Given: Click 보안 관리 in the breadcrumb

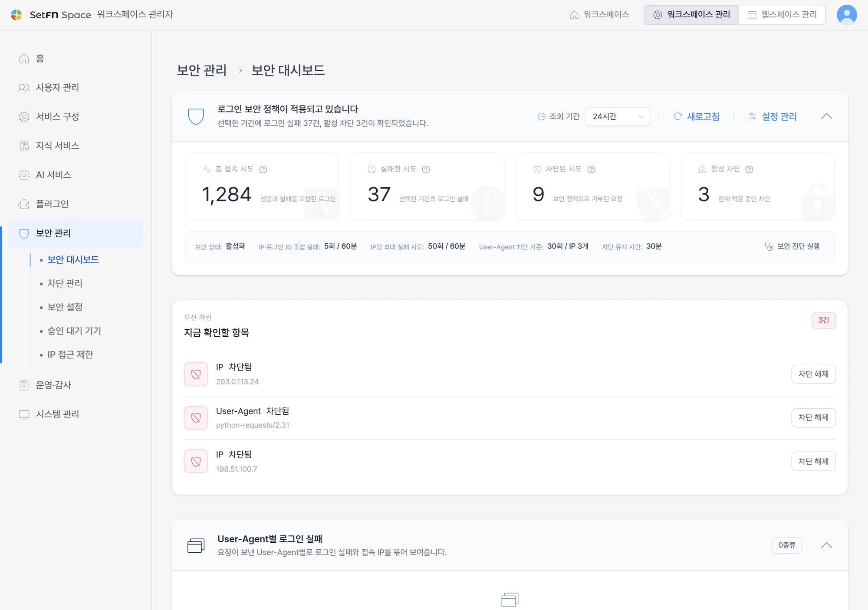Looking at the screenshot, I should [202, 70].
